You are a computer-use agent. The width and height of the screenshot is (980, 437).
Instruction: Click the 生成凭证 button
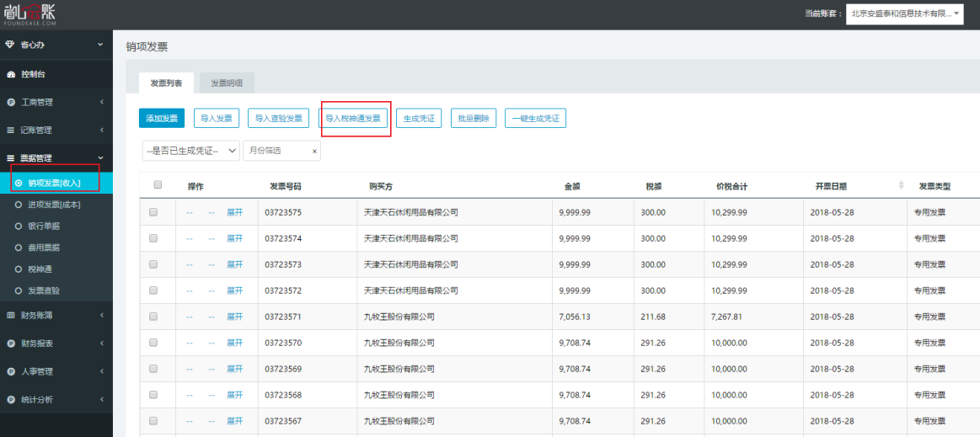(419, 118)
